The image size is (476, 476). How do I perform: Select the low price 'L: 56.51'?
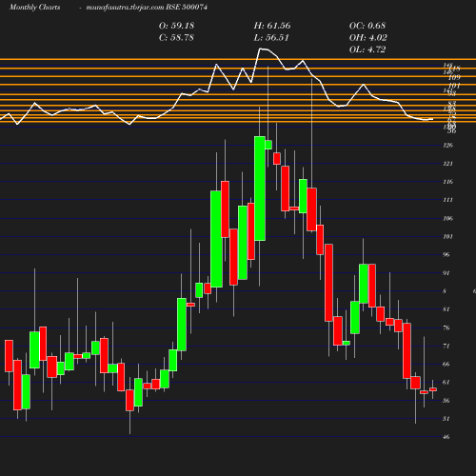click(271, 37)
